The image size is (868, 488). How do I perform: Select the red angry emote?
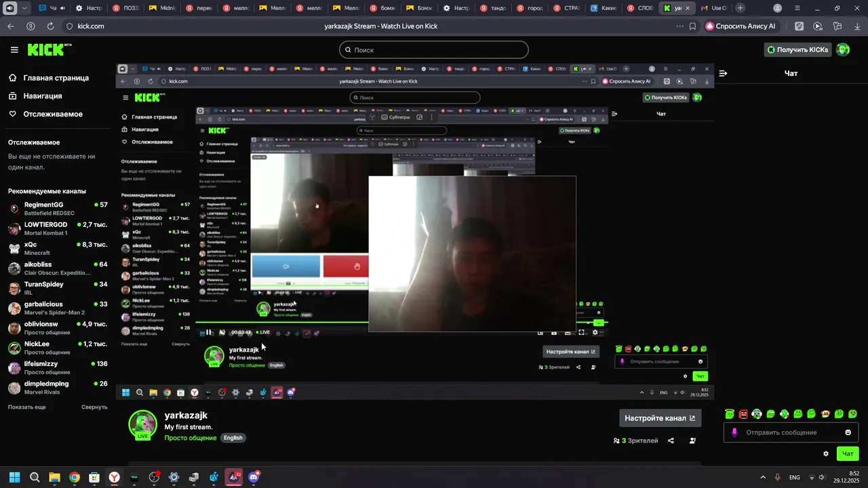pos(743,414)
